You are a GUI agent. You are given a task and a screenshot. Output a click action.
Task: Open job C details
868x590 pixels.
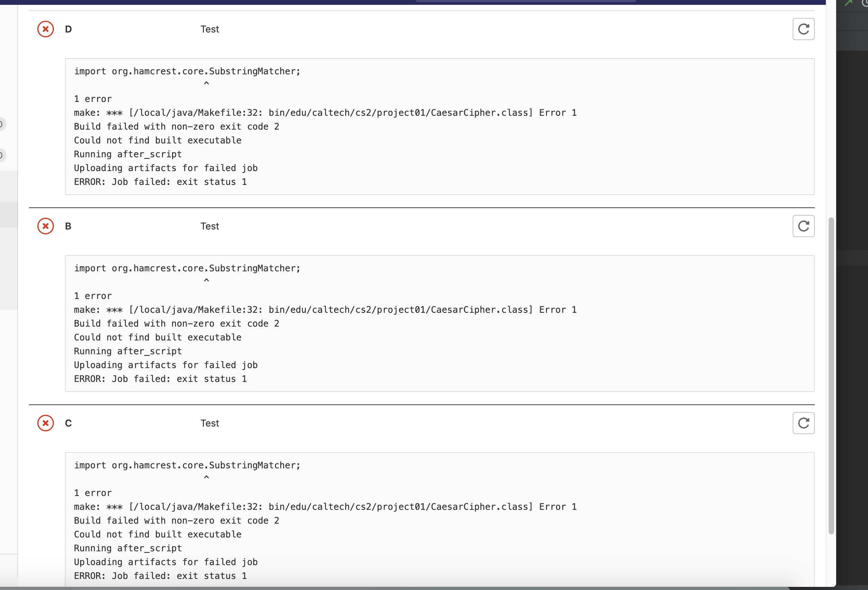coord(68,423)
